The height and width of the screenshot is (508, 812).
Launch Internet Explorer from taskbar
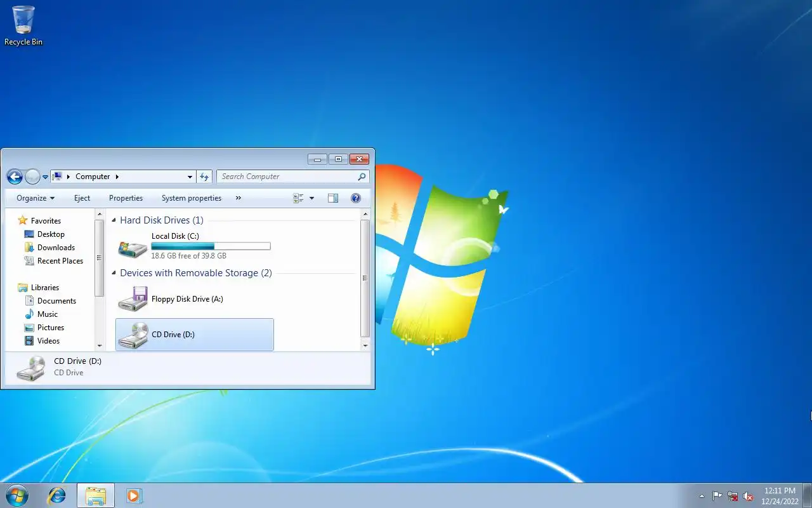pyautogui.click(x=57, y=495)
